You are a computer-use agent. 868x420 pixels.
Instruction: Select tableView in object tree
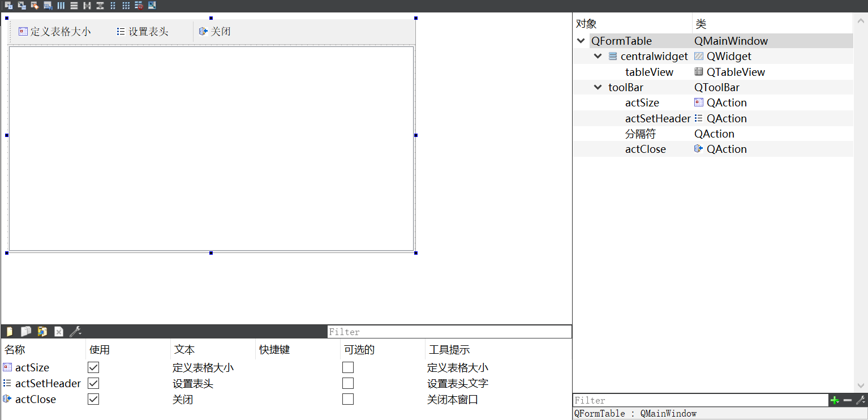(x=649, y=72)
